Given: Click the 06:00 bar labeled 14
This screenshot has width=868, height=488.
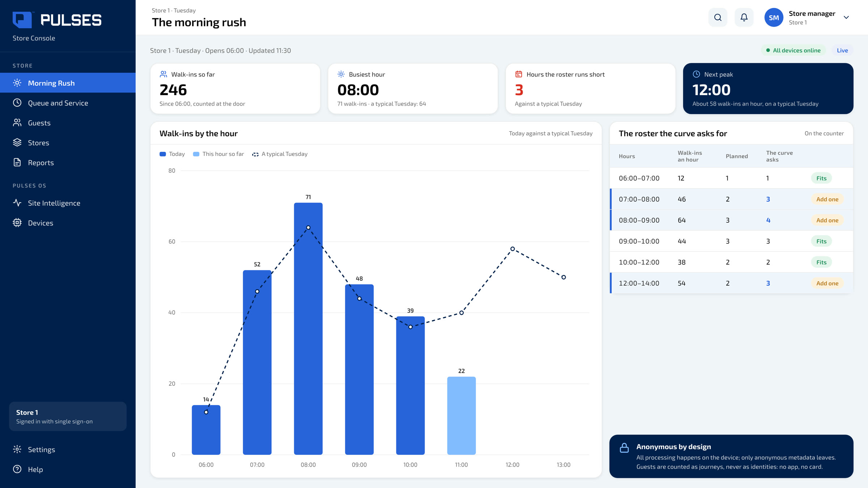Looking at the screenshot, I should click(206, 429).
